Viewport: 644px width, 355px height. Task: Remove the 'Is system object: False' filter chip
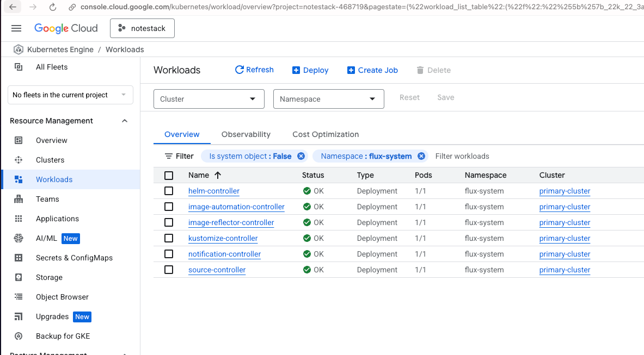301,156
